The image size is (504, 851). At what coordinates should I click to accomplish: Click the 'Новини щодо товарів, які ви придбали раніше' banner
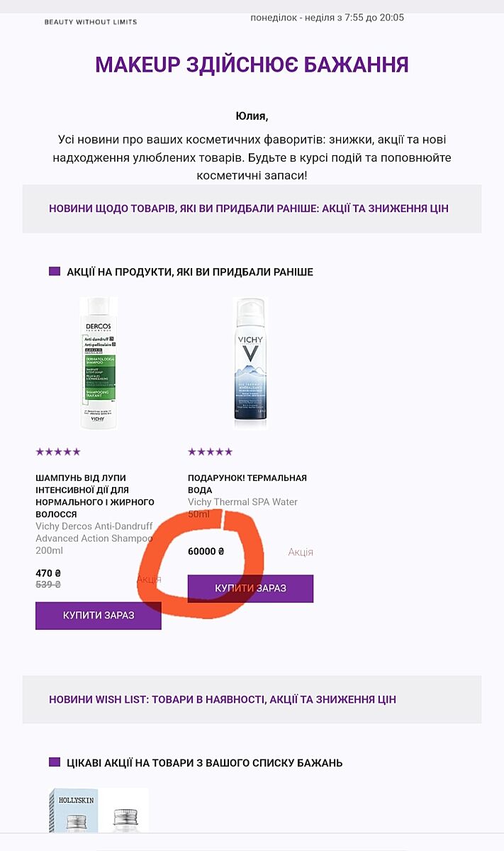(249, 208)
